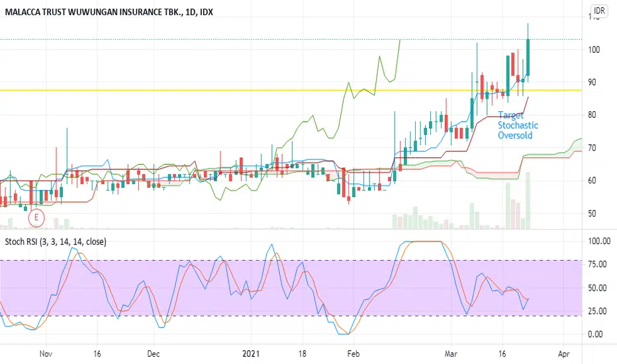Viewport: 617px width, 364px height.
Task: Click the 70 price axis label
Action: [592, 148]
